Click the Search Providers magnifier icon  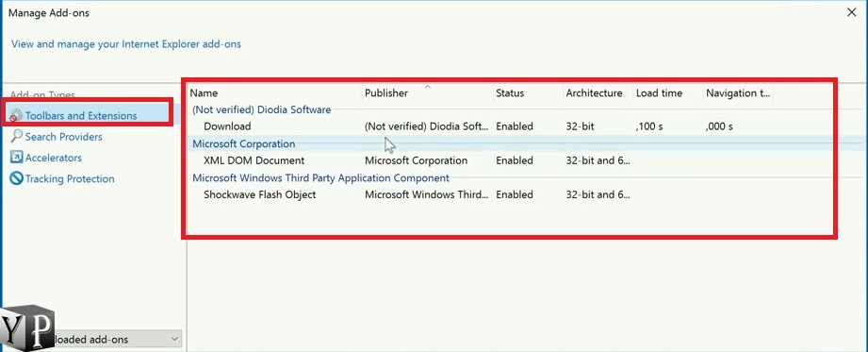click(17, 137)
